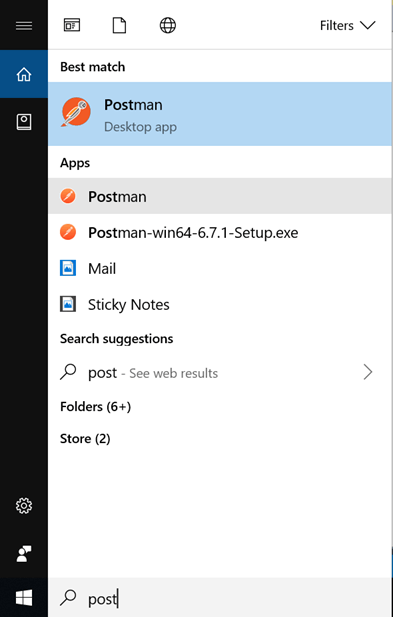The image size is (393, 617).
Task: Select Postman under Apps list
Action: [x=220, y=196]
